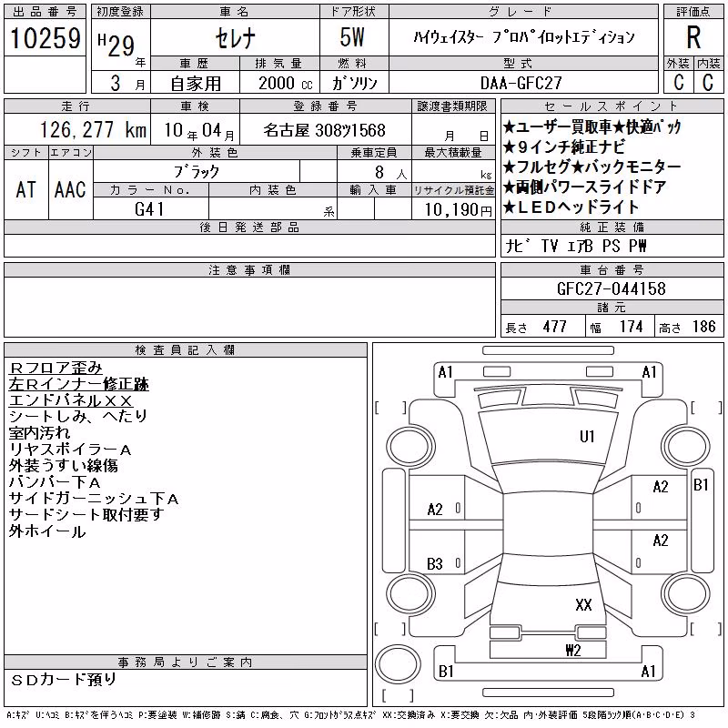Select the vehicle history value 自家用
This screenshot has height=728, width=728.
click(x=196, y=84)
